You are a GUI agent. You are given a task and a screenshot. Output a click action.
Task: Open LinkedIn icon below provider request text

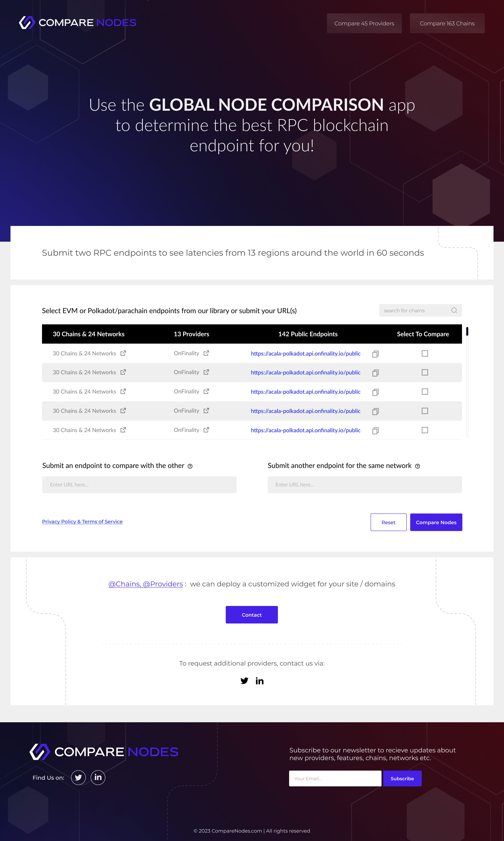pyautogui.click(x=260, y=681)
